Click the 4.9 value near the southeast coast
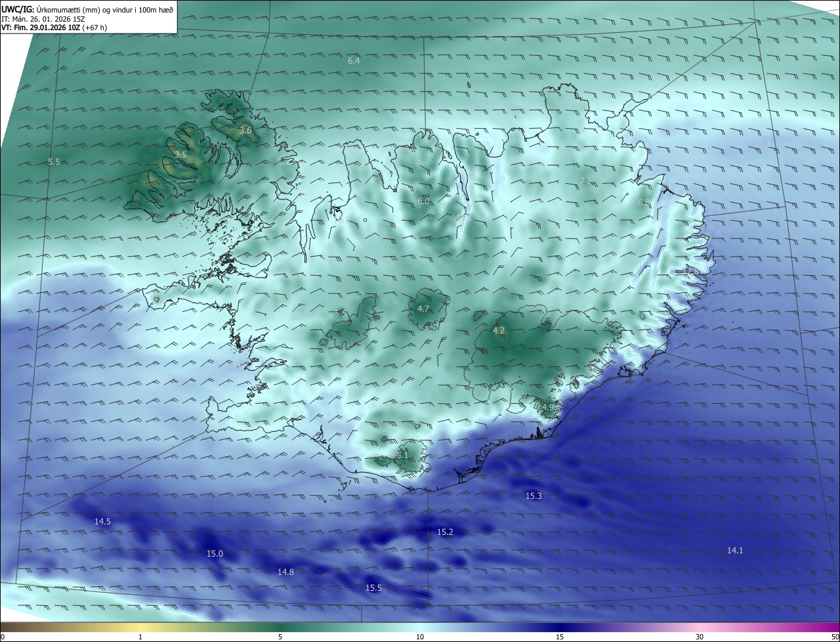840x642 pixels. click(x=549, y=408)
